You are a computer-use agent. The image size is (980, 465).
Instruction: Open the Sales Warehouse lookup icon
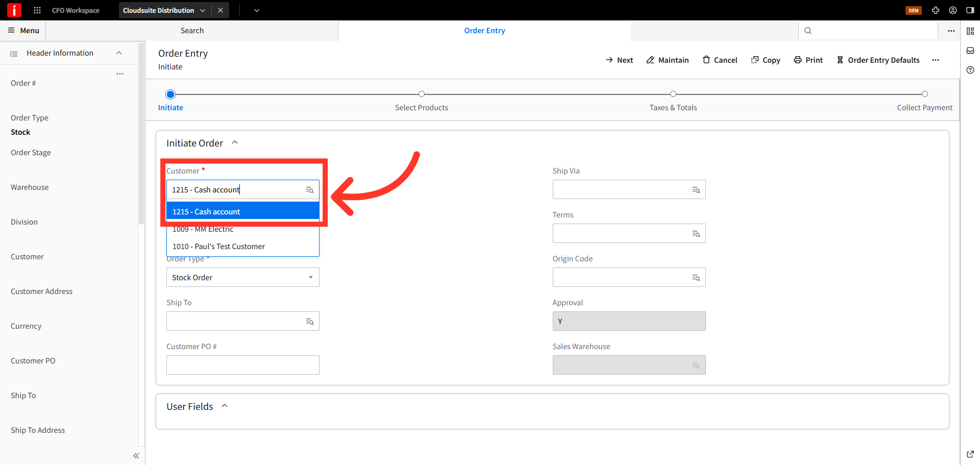coord(696,365)
